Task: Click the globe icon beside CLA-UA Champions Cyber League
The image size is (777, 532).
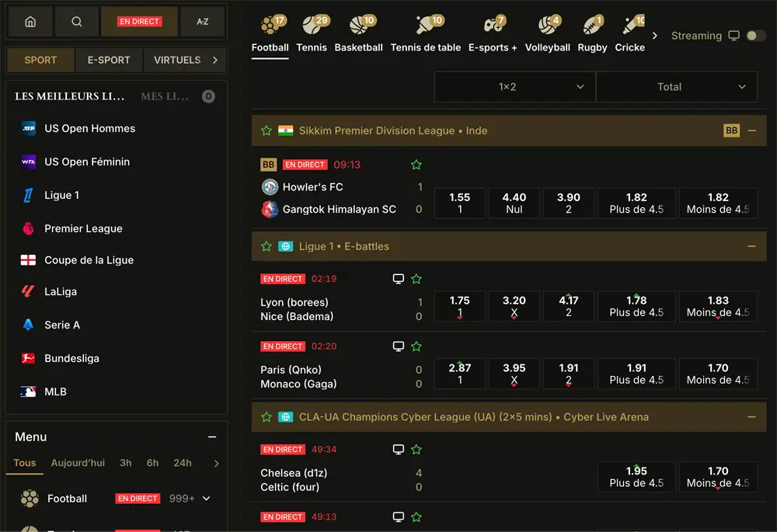Action: [285, 417]
